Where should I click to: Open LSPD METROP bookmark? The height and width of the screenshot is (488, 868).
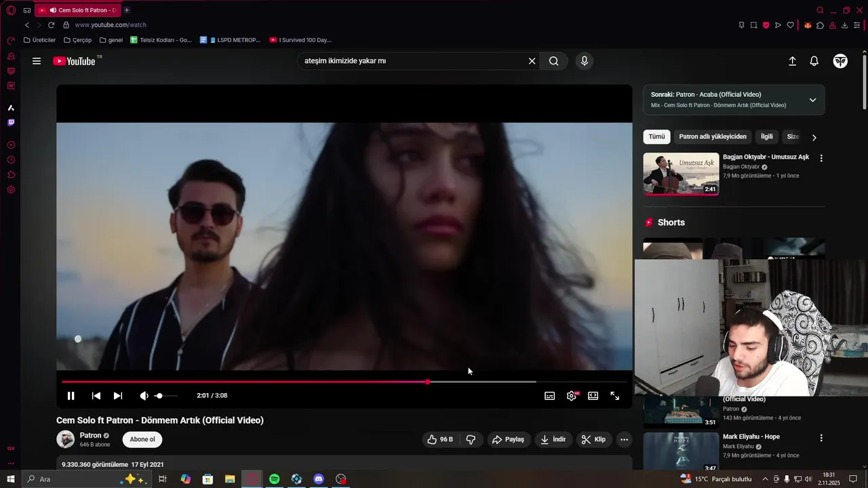[x=230, y=40]
